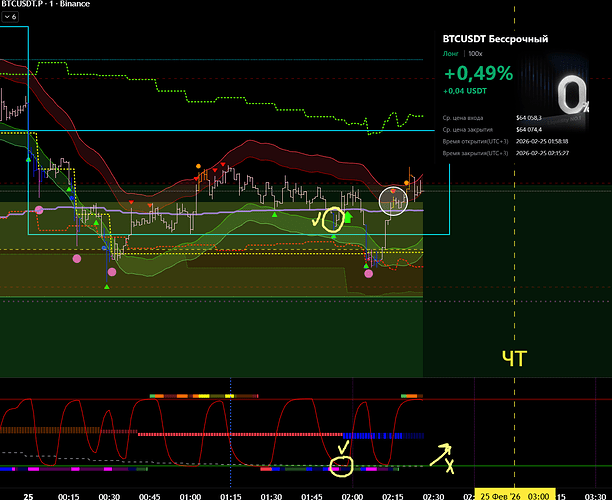The height and width of the screenshot is (500, 612).
Task: Select the pink dot marker near 00:30
Action: coord(77,259)
